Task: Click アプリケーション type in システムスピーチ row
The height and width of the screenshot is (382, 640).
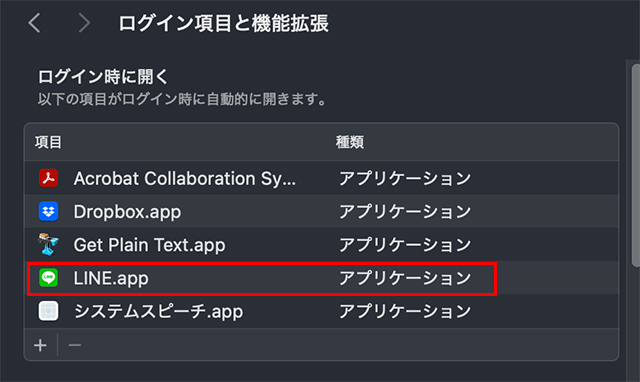Action: (x=405, y=311)
